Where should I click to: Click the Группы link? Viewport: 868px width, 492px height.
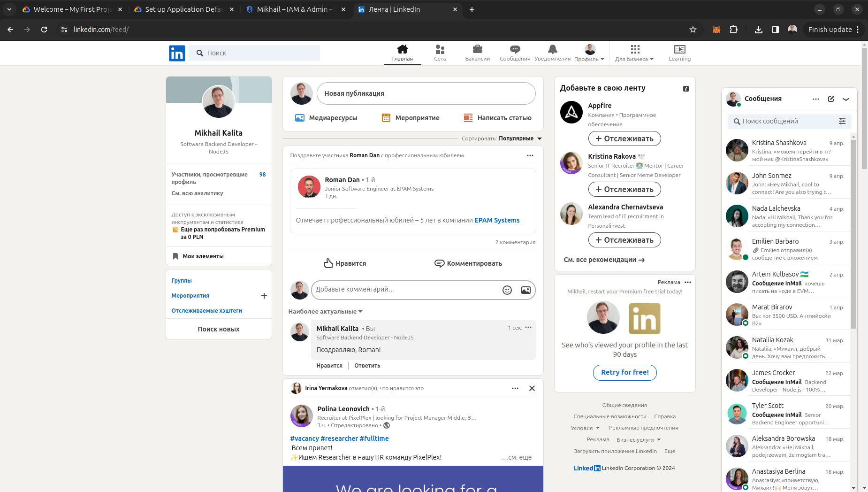(x=182, y=281)
